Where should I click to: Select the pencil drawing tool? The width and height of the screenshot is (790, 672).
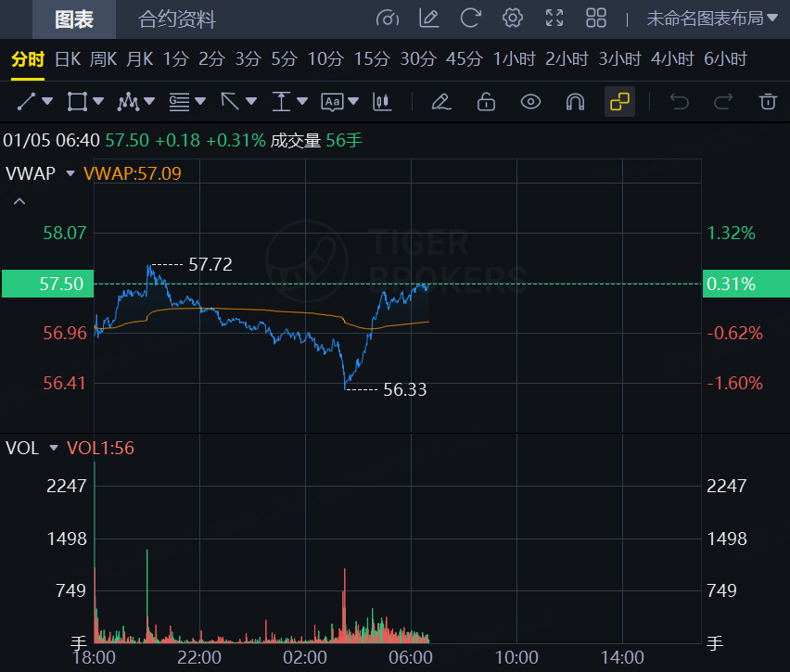click(441, 101)
